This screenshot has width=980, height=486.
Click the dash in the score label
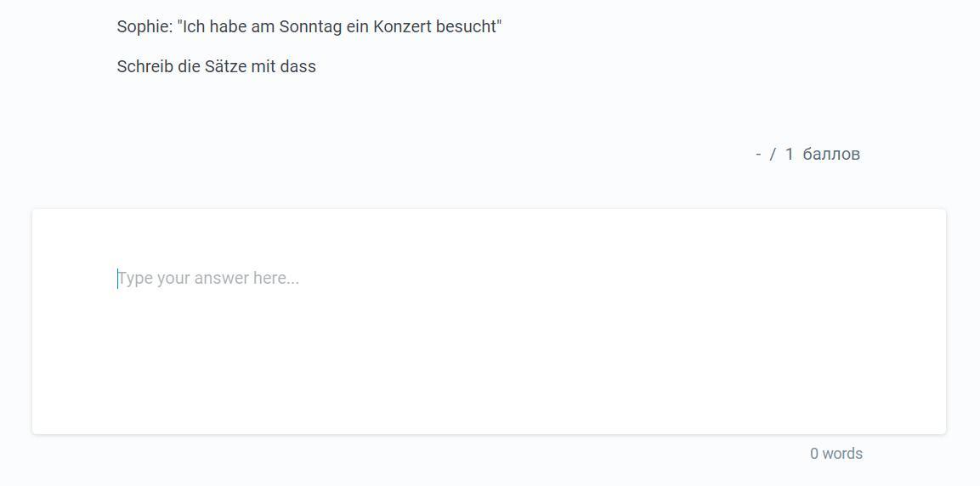coord(757,154)
